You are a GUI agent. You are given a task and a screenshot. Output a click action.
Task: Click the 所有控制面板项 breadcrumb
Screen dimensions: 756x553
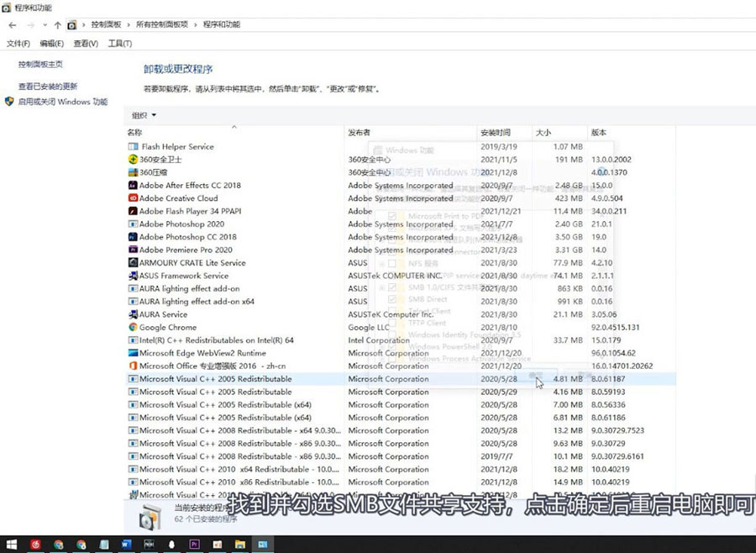(162, 24)
